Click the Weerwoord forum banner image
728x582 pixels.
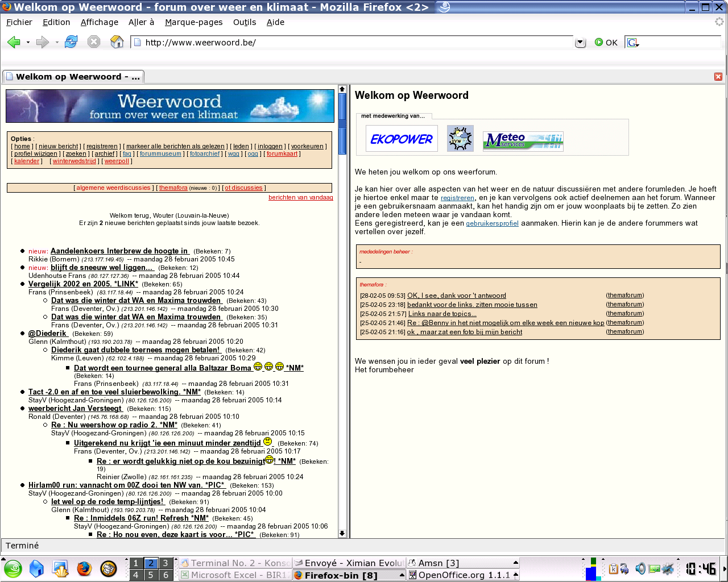(170, 106)
